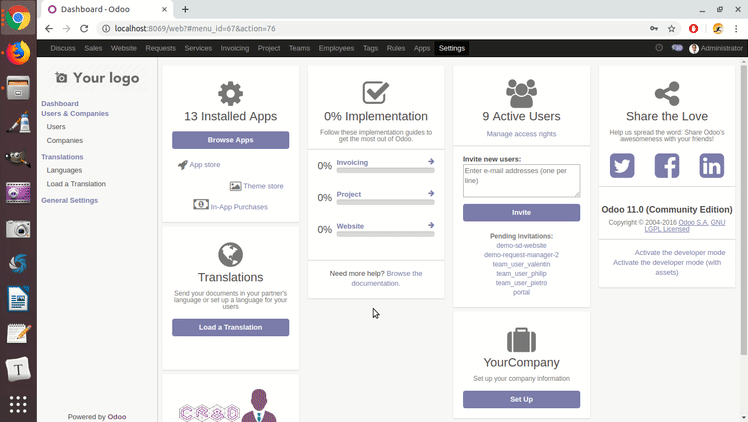Image resolution: width=748 pixels, height=422 pixels.
Task: Open the Employees menu
Action: 336,48
